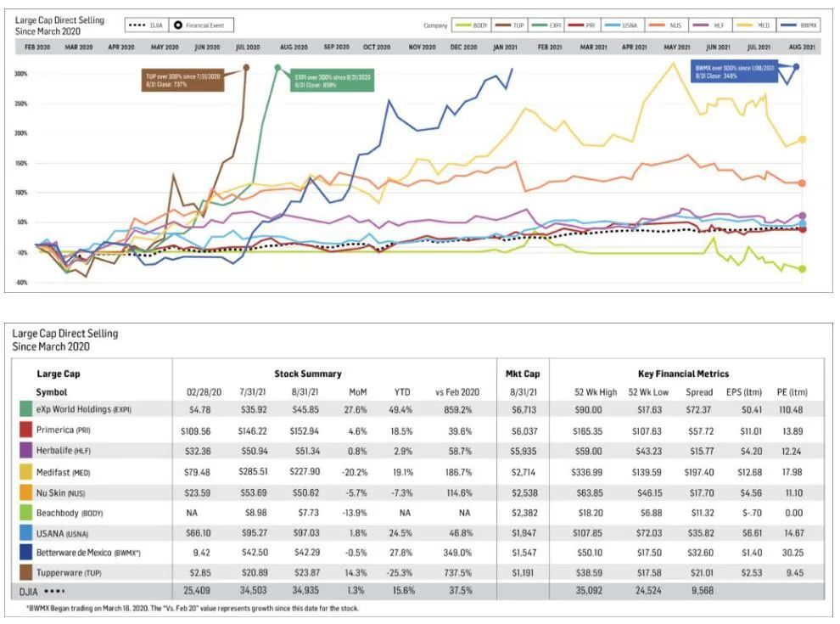Click the dark blue Betterware swatch
Viewport: 840px width, 624px height.
pos(25,552)
